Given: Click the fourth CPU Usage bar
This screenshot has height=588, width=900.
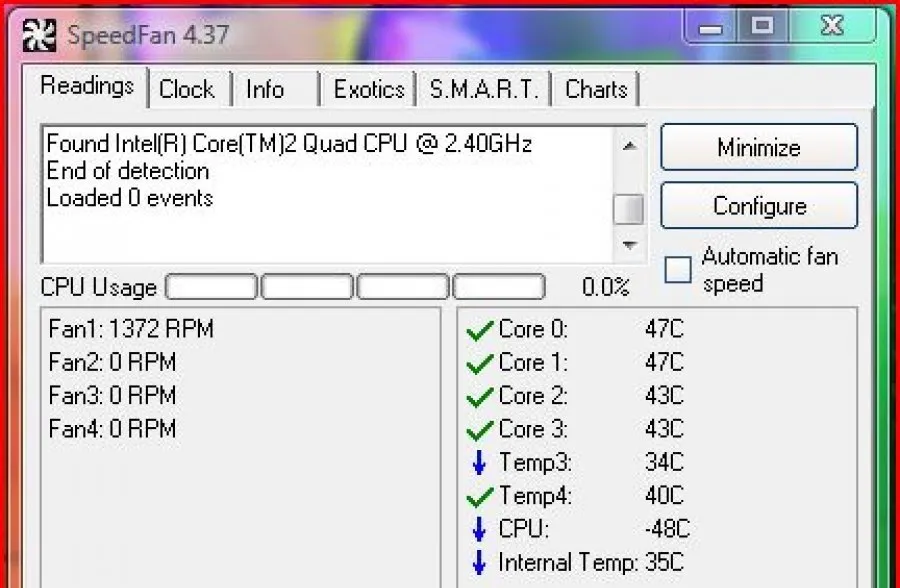Looking at the screenshot, I should pyautogui.click(x=499, y=287).
